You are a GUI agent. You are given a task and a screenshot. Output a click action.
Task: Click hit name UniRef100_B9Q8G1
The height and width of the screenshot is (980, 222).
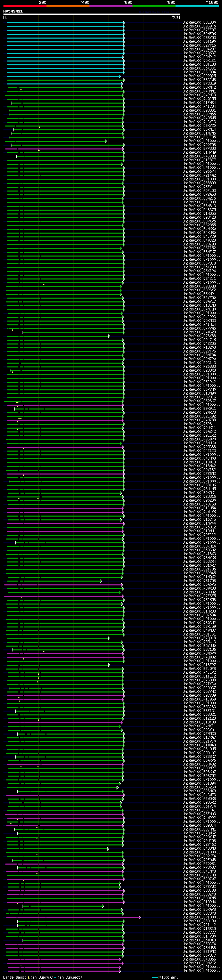tap(199, 110)
